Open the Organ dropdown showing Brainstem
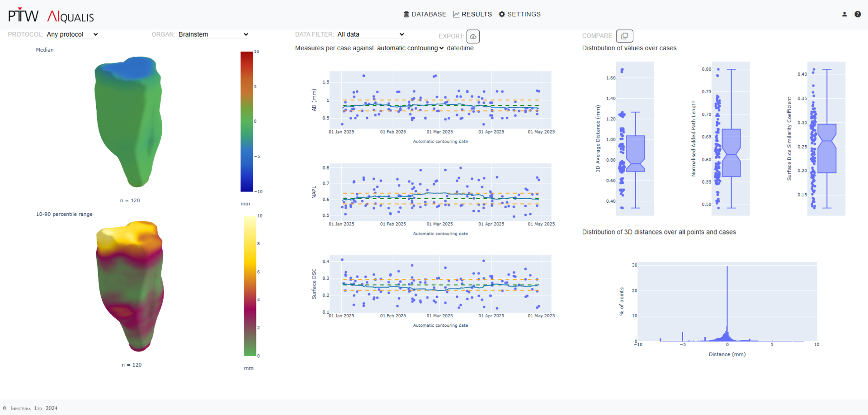Viewport: 868px width, 415px height. point(213,34)
